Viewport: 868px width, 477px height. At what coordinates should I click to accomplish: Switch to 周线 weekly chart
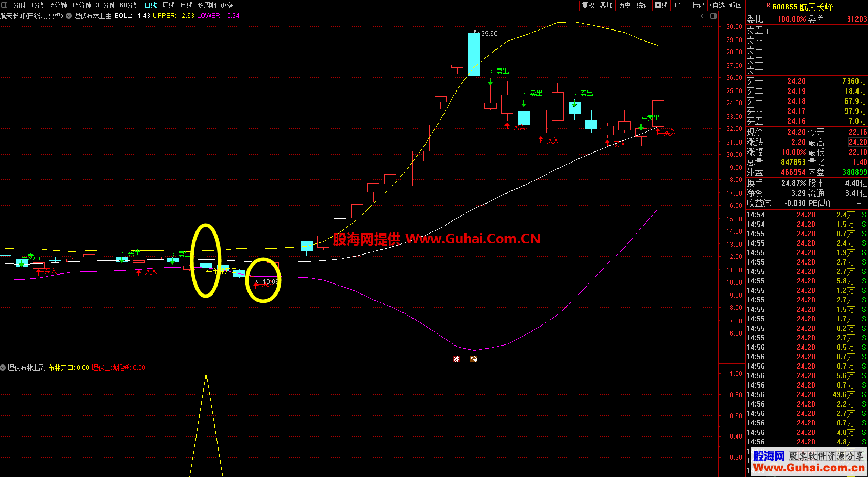click(x=169, y=5)
